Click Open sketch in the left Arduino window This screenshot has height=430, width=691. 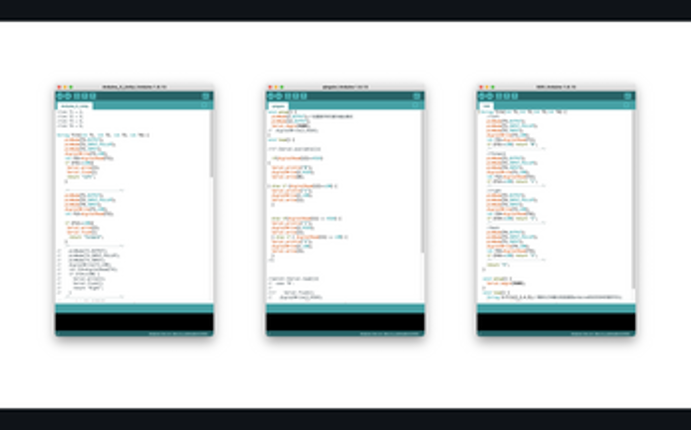(85, 96)
